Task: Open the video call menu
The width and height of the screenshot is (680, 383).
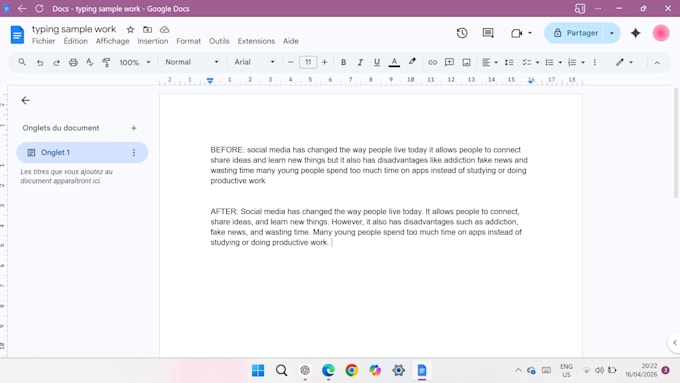Action: (x=521, y=33)
